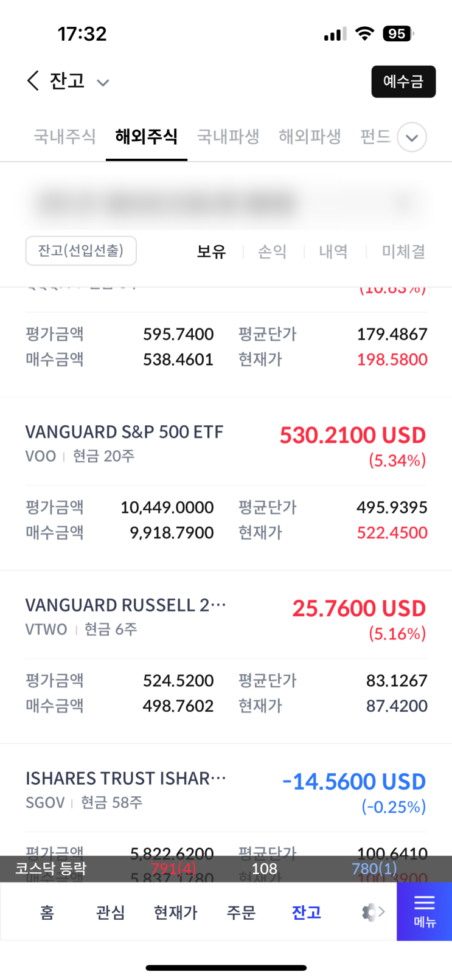Viewport: 452px width, 980px height.
Task: Open 현재가 in bottom navigation
Action: (x=176, y=912)
